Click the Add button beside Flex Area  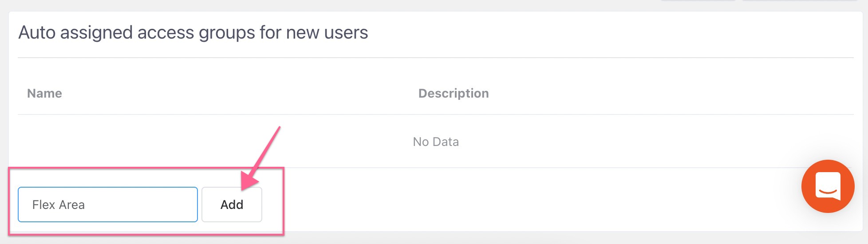pyautogui.click(x=232, y=205)
